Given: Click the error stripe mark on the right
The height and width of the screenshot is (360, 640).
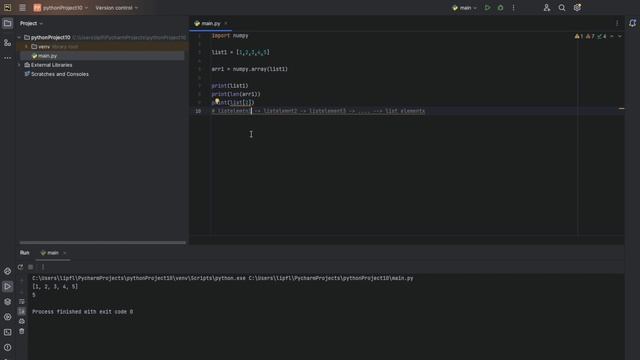Looking at the screenshot, I should pyautogui.click(x=621, y=109).
